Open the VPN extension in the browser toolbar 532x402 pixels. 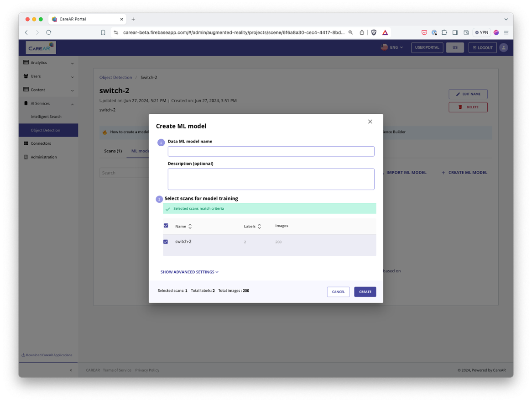tap(482, 32)
